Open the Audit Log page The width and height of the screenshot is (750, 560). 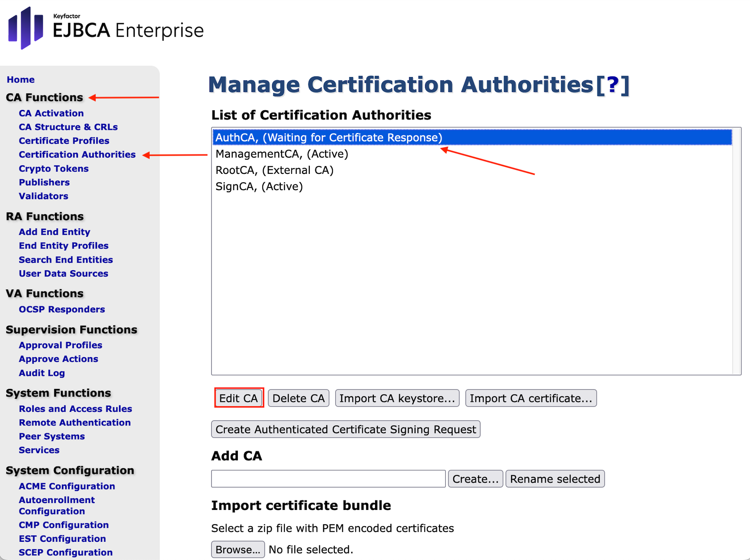42,373
